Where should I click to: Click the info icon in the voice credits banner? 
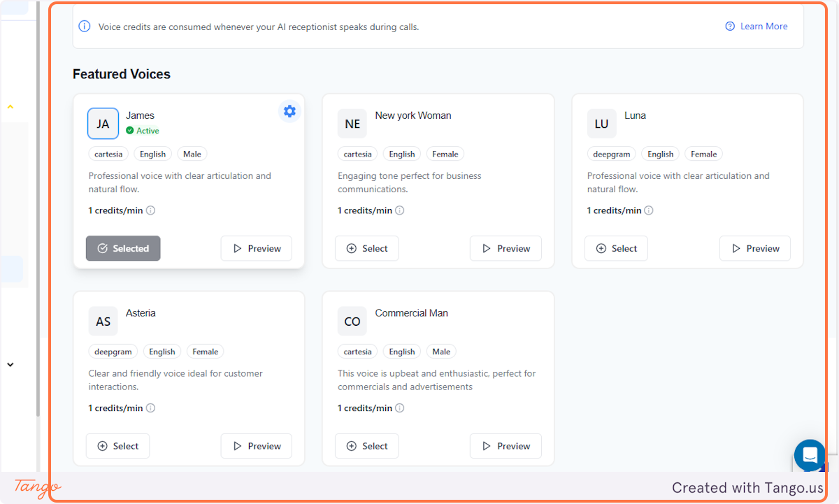84,26
